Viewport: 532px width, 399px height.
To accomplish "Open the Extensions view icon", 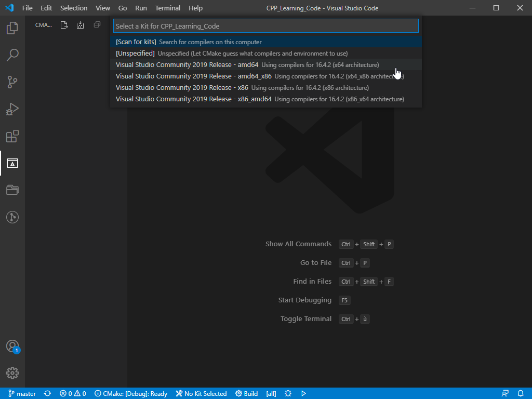I will click(x=12, y=136).
